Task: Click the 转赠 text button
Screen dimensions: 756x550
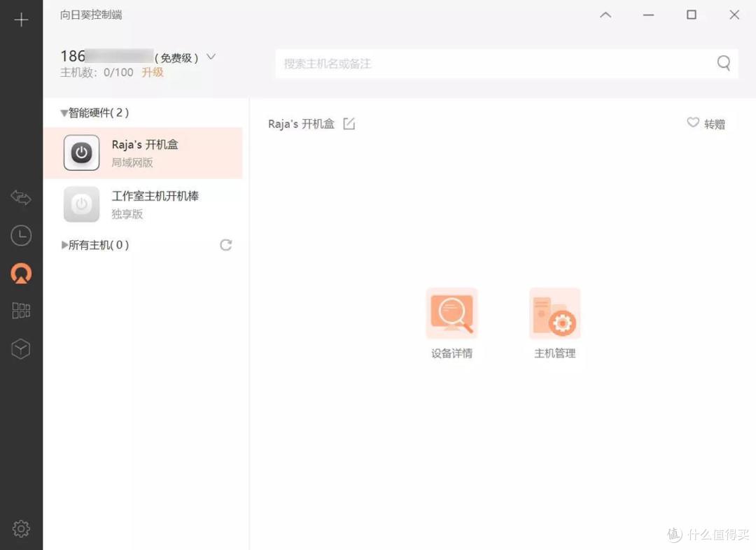Action: pos(715,125)
